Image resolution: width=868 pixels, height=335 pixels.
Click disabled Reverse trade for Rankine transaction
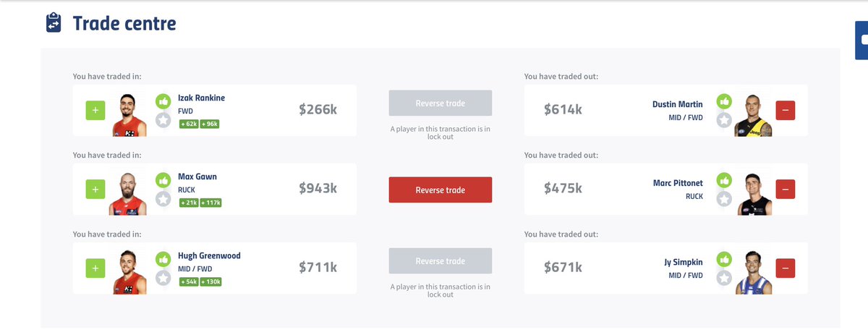[x=440, y=103]
